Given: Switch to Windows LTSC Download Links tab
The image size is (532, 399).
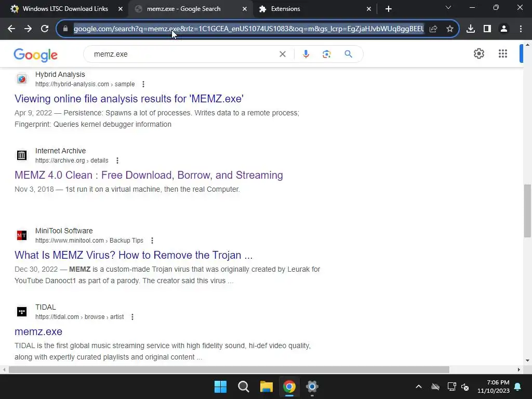Looking at the screenshot, I should (x=65, y=9).
